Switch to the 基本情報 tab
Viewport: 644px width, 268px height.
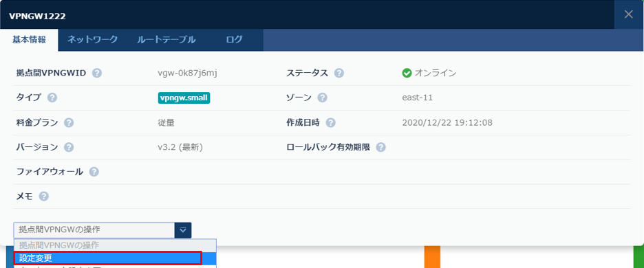click(x=29, y=40)
